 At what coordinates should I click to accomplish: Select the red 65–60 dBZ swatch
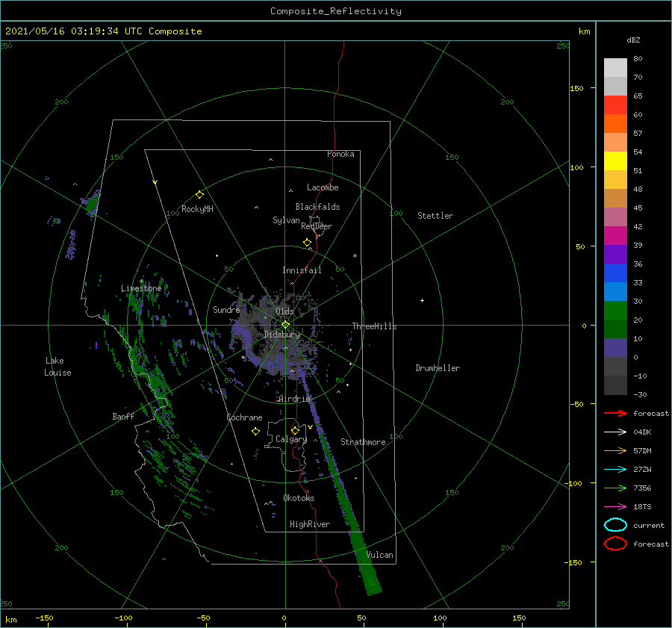(615, 105)
